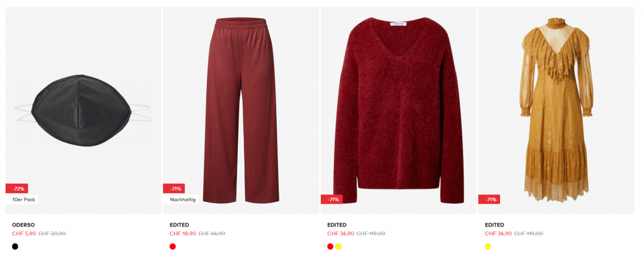Select the red swatch under the trousers
This screenshot has width=644, height=261.
[x=172, y=247]
